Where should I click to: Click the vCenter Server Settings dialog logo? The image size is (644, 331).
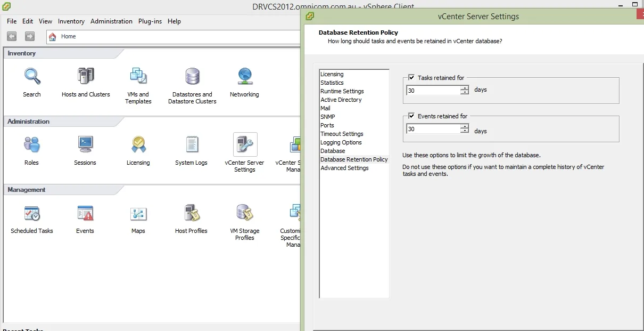310,16
